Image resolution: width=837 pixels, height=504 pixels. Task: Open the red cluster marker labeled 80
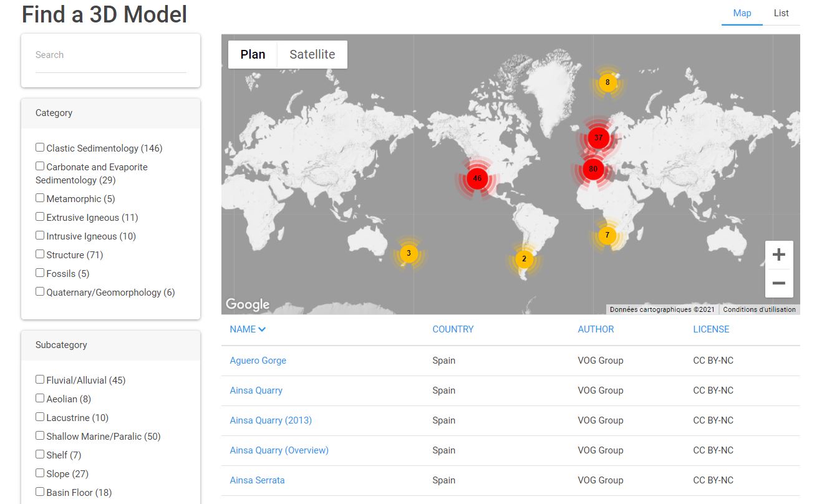pos(593,169)
